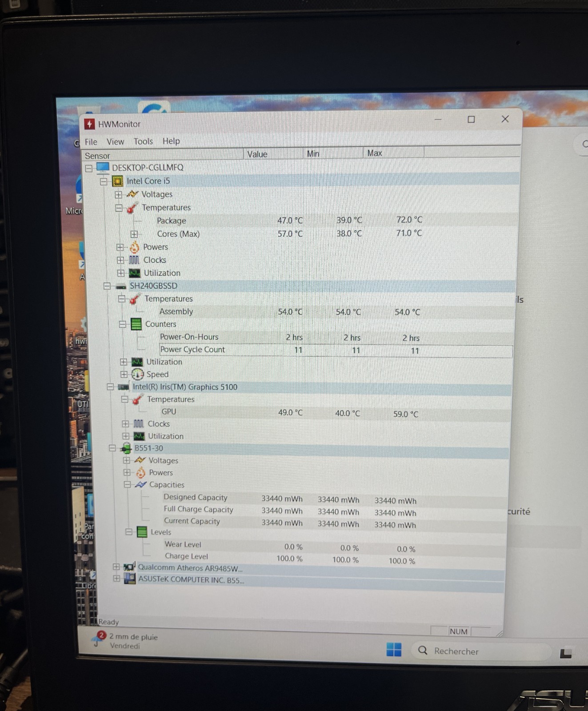Click the Clocks icon under Iris Graphics 5100
Viewport: 588px width, 711px height.
click(x=139, y=424)
